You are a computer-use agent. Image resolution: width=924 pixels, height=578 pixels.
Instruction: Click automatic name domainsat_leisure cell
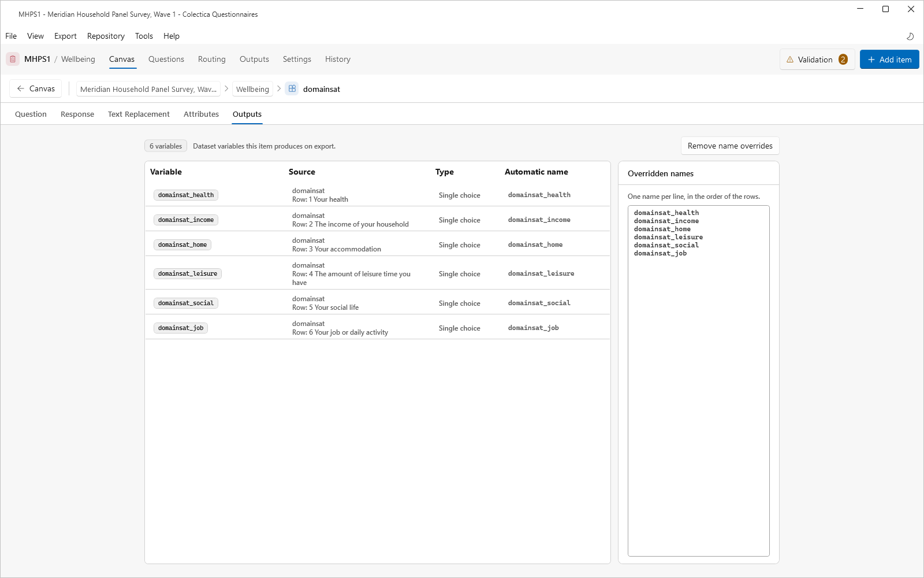(x=541, y=274)
